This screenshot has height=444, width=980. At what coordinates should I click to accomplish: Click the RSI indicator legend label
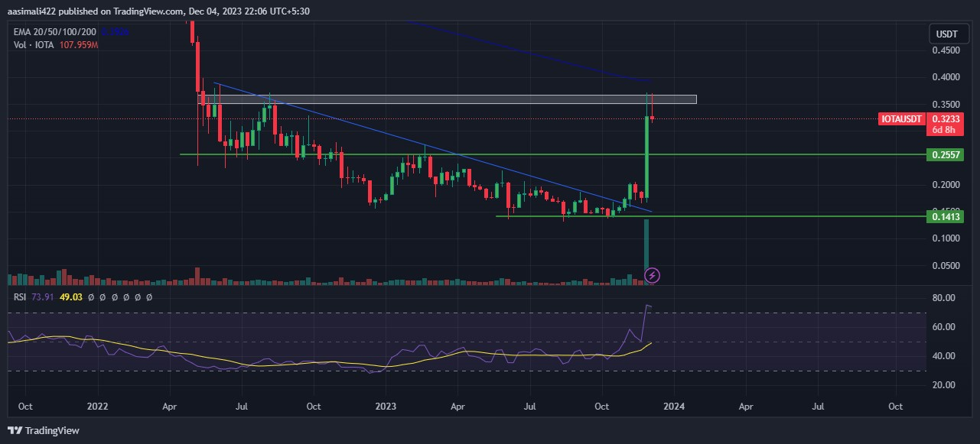click(x=20, y=297)
